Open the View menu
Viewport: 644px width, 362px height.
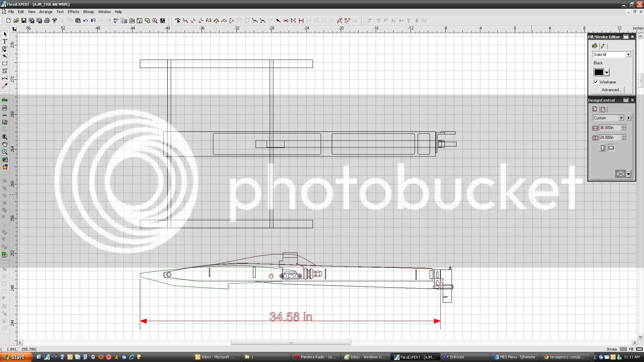[32, 12]
